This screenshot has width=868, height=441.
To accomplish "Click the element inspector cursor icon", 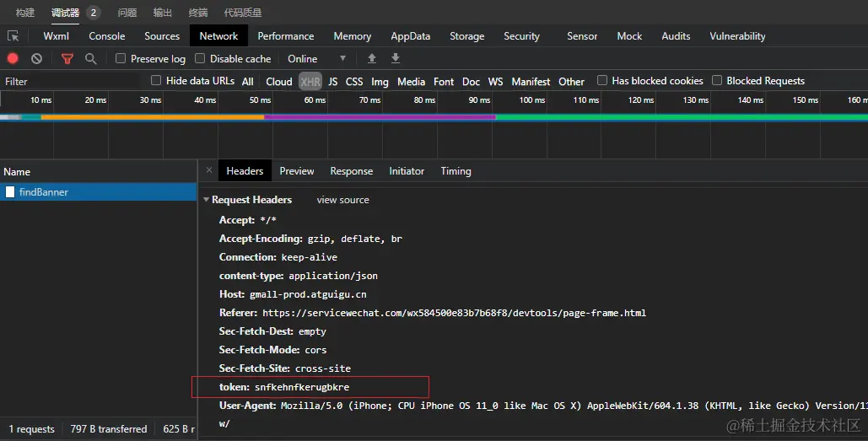I will pyautogui.click(x=13, y=36).
